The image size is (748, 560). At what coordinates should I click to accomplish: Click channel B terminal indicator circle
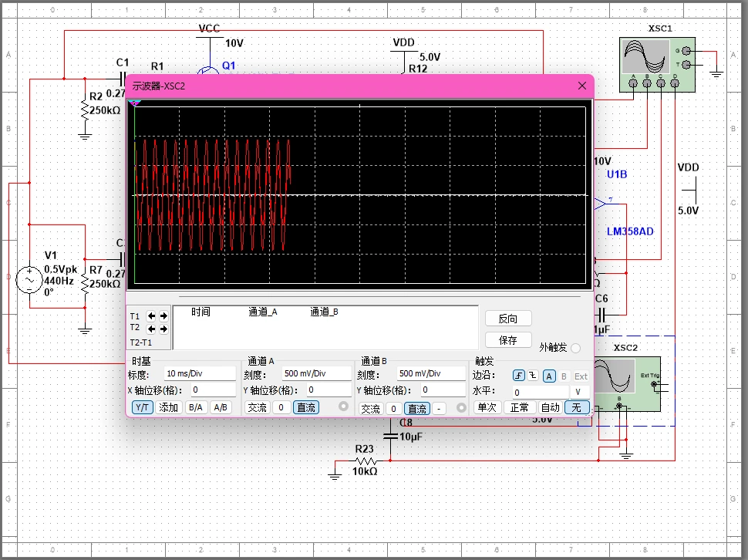click(x=461, y=407)
